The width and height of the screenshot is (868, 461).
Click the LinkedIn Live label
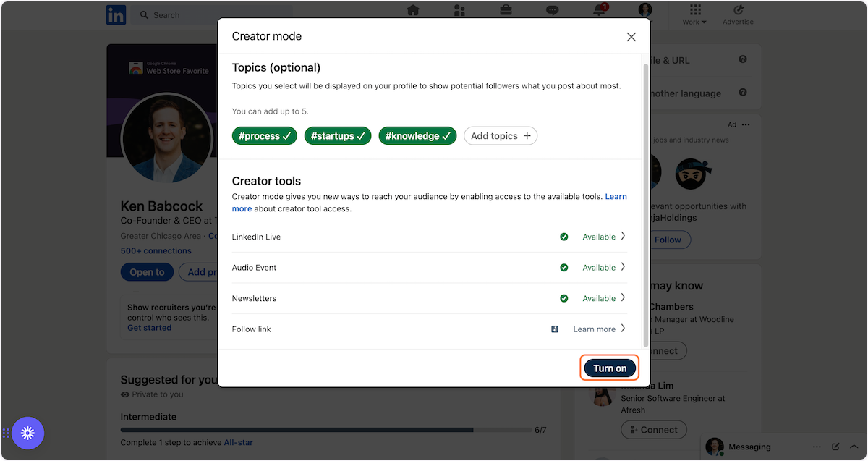point(256,237)
